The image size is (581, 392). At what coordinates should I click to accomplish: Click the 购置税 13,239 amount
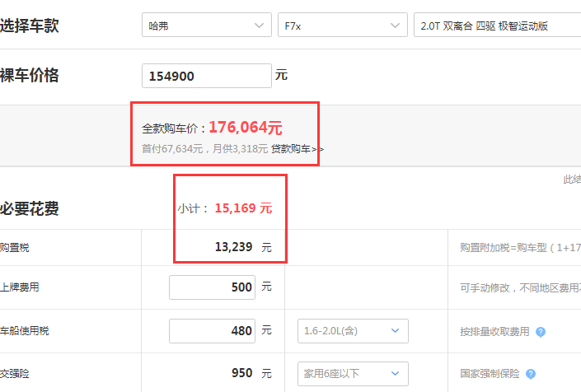coord(234,247)
